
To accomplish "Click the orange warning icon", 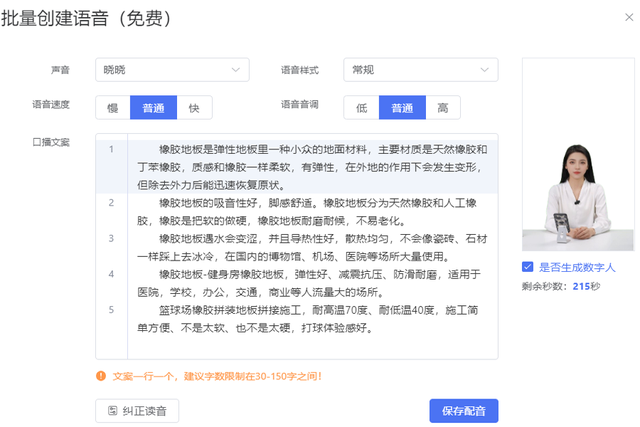I will coord(101,376).
